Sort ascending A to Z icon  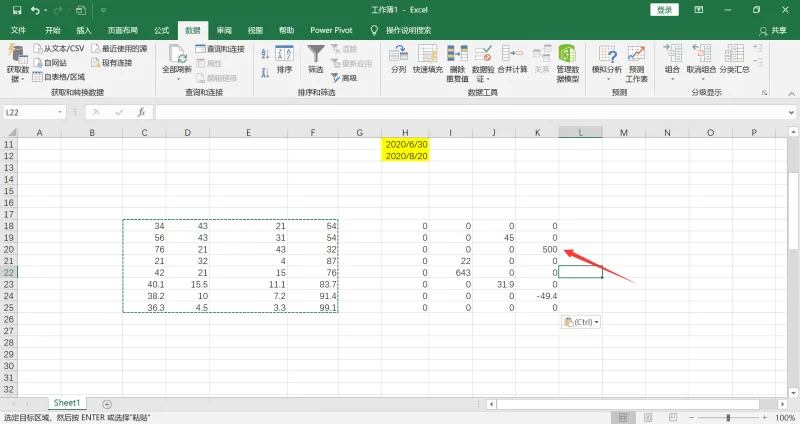(x=265, y=54)
